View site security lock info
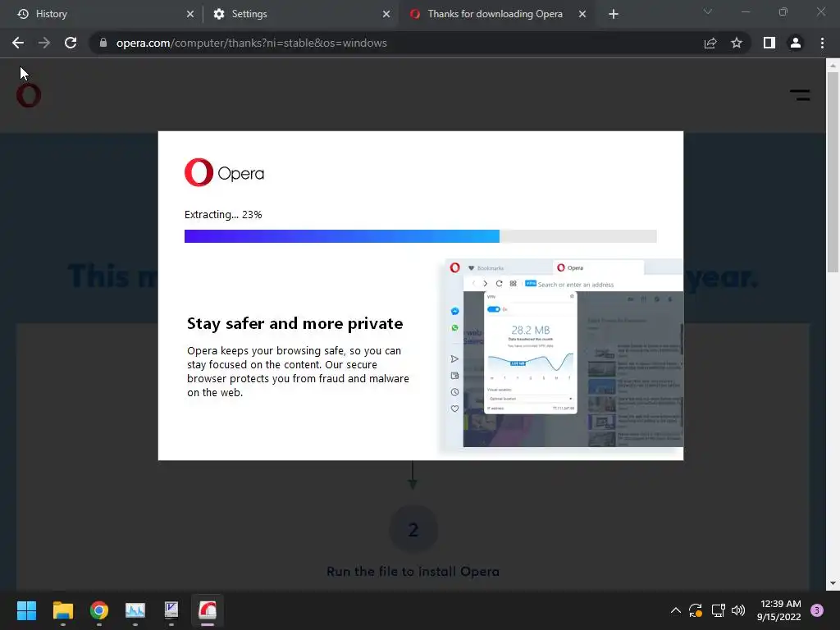The height and width of the screenshot is (630, 840). click(x=103, y=43)
